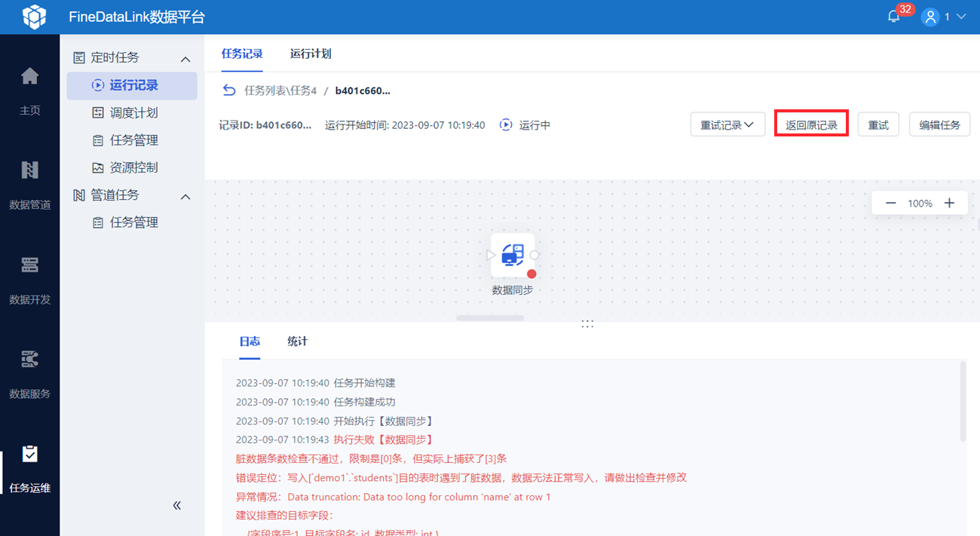Open 数据服务 sidebar icon
This screenshot has width=980, height=536.
[29, 359]
